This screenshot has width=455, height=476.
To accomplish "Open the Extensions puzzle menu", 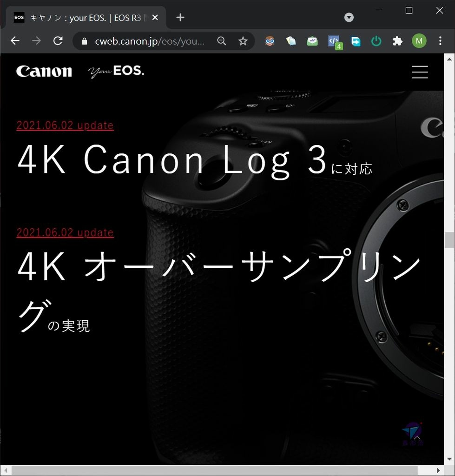I will [x=397, y=41].
